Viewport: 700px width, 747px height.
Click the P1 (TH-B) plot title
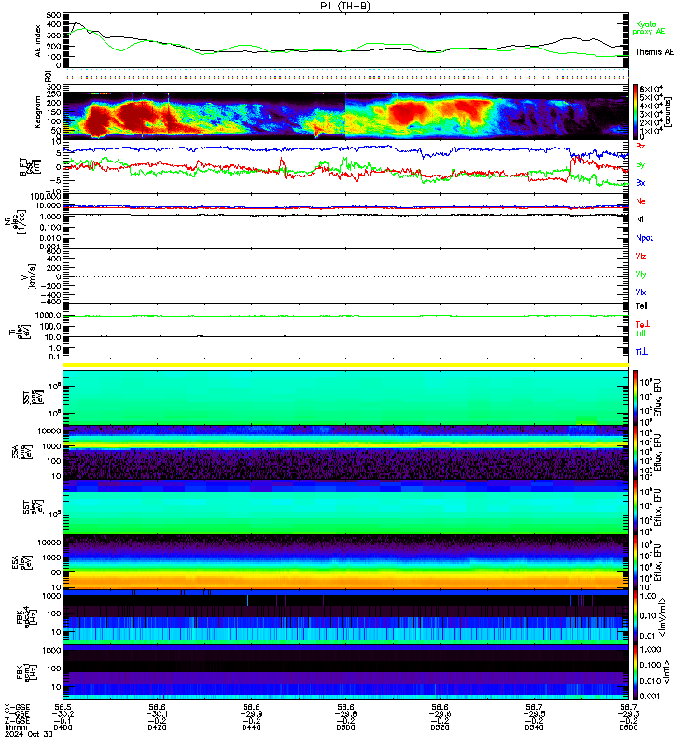(345, 7)
